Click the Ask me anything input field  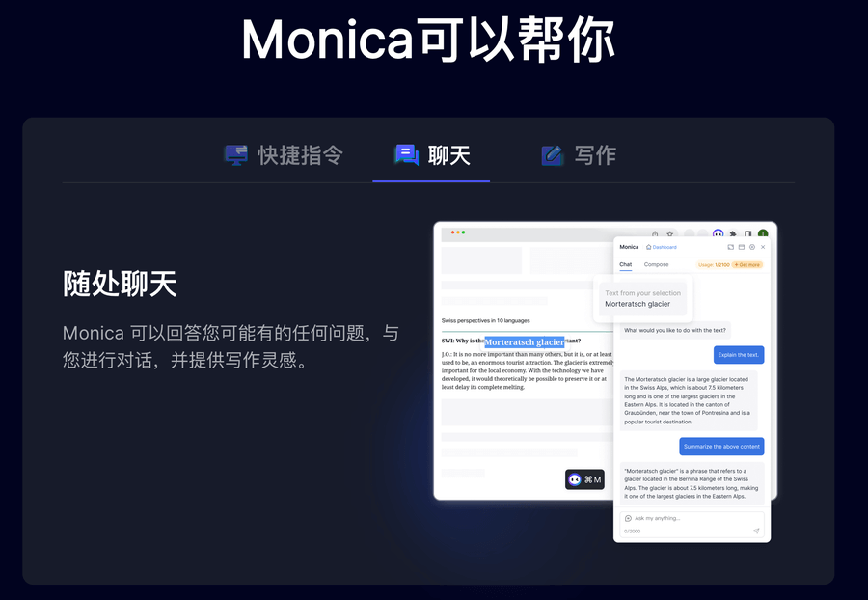point(692,524)
